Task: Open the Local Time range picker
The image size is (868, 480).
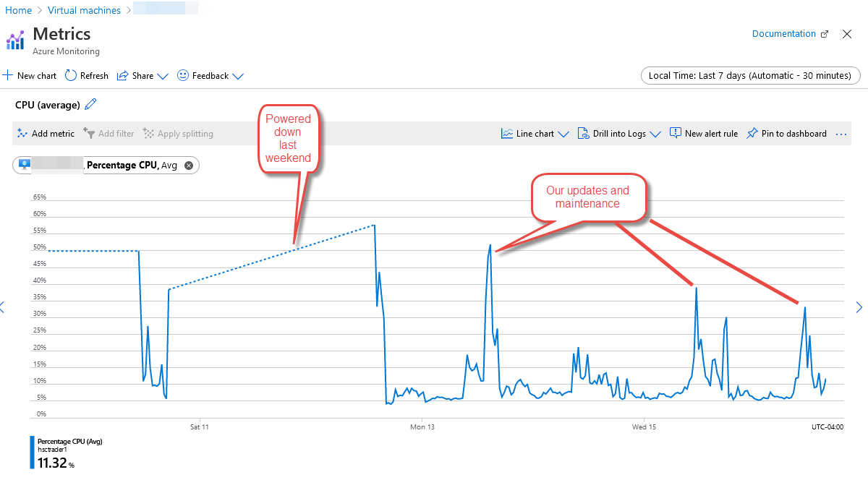Action: [x=751, y=76]
